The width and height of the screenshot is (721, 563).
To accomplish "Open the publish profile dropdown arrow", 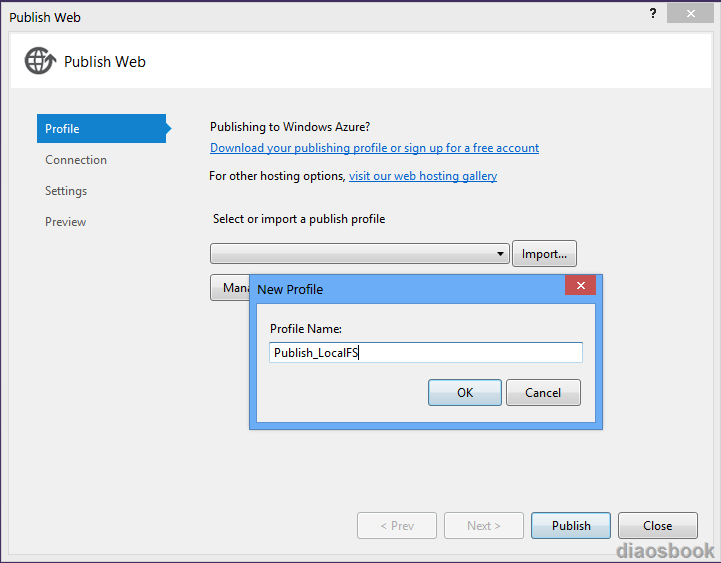I will click(500, 254).
